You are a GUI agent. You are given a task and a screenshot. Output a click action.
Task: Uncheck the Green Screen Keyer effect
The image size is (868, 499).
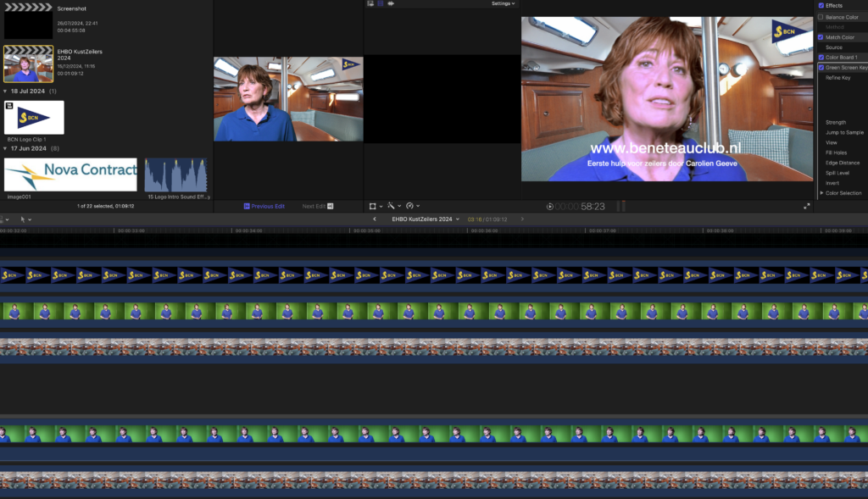pos(821,67)
